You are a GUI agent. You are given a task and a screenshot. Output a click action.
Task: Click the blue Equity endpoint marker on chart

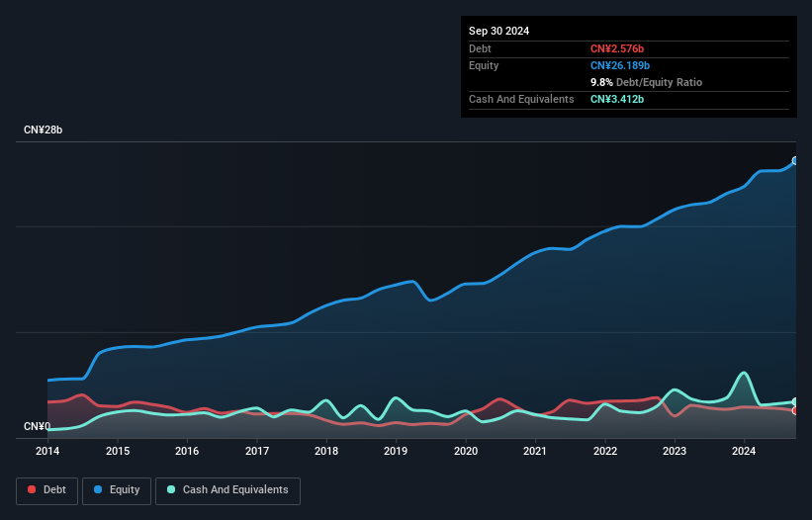795,160
